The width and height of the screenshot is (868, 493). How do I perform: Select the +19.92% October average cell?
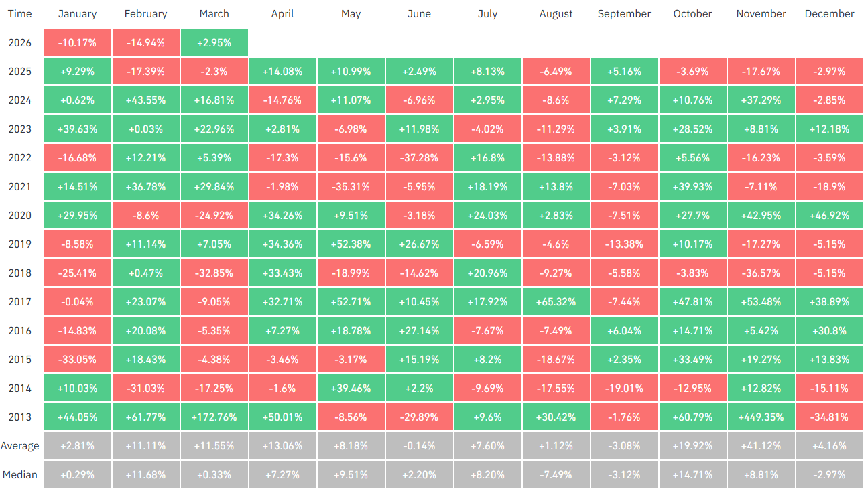pos(692,445)
